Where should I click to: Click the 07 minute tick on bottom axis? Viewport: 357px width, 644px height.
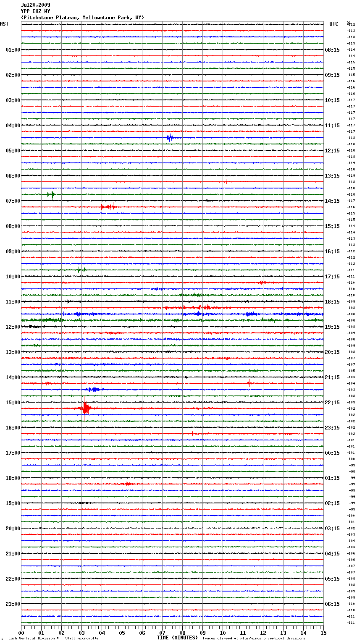pyautogui.click(x=162, y=633)
